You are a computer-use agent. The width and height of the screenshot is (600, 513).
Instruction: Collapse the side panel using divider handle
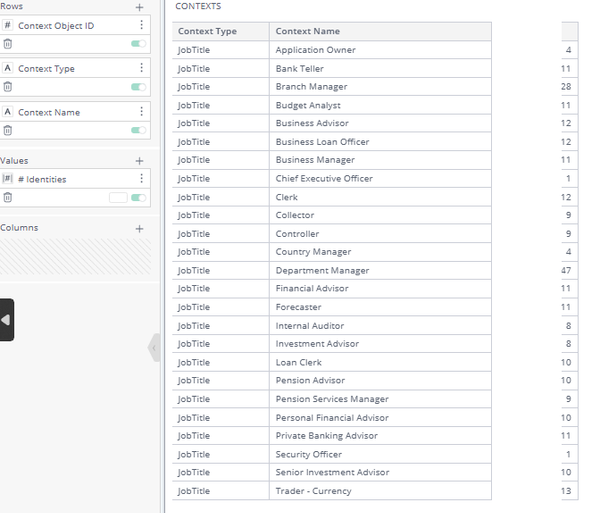click(x=154, y=348)
